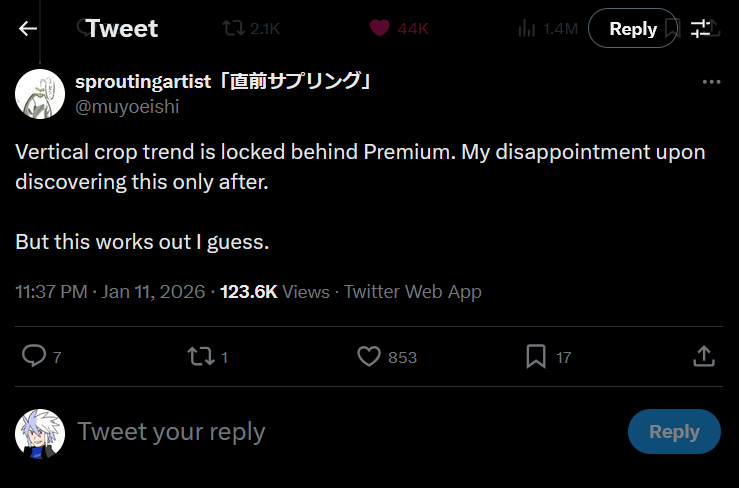
Task: Open the three-dot more menu on tweet
Action: pos(711,82)
